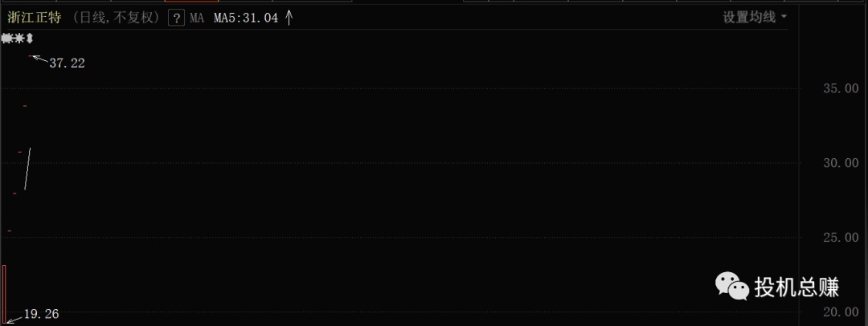Click the grey MA indicator label
Image resolution: width=868 pixels, height=326 pixels.
coord(197,18)
